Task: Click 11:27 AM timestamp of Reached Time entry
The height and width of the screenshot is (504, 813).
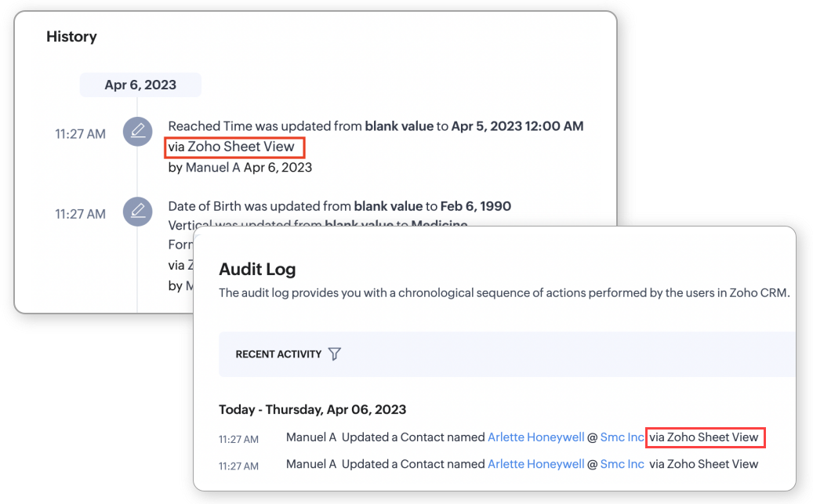Action: point(80,134)
